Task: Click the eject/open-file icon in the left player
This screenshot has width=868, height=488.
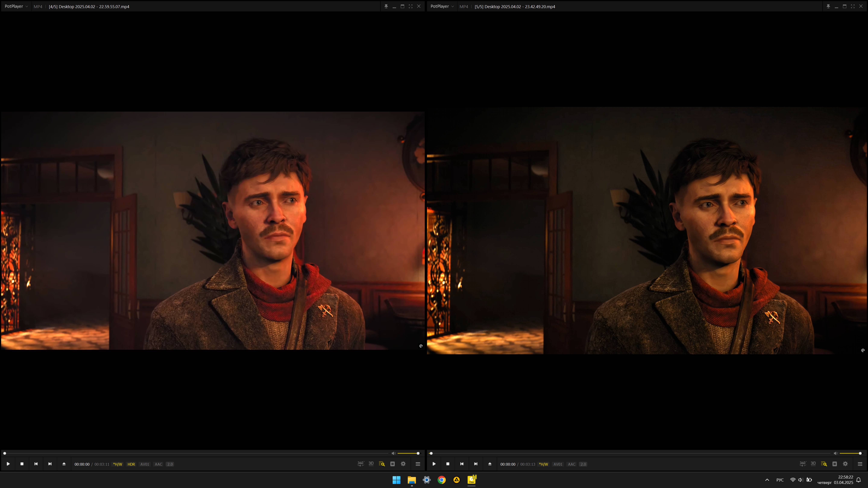Action: 64,464
